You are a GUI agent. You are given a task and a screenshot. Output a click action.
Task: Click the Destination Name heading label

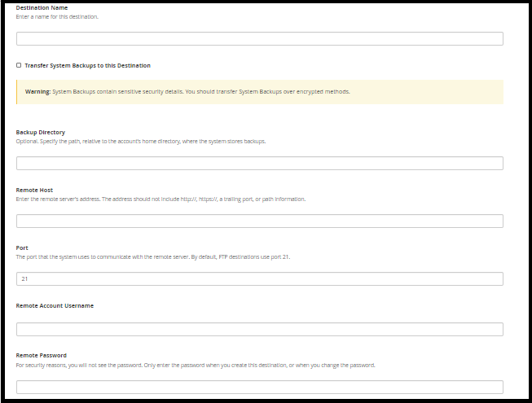(x=42, y=8)
